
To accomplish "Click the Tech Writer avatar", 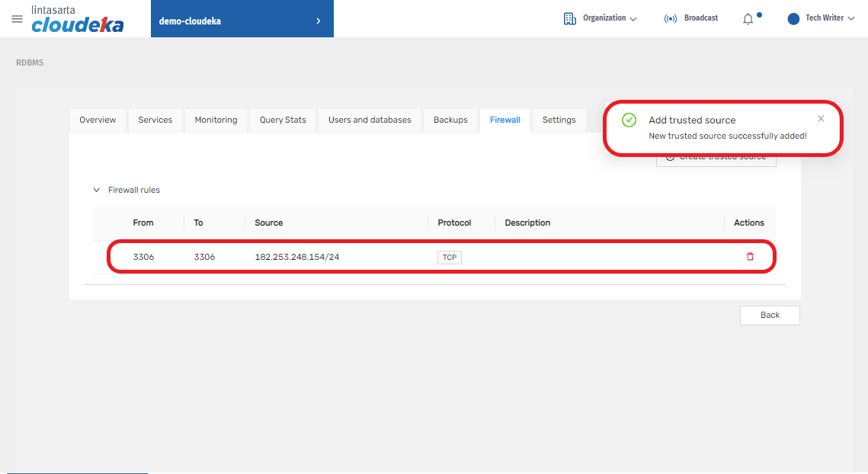I will pyautogui.click(x=794, y=18).
